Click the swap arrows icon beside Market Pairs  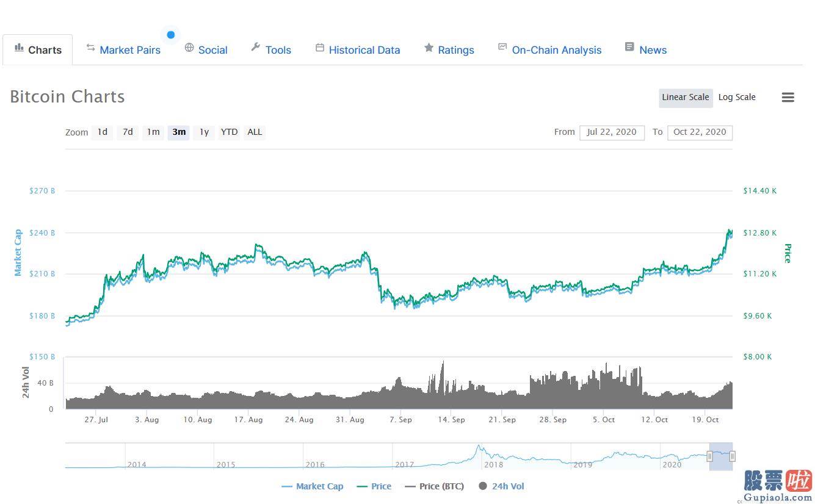pyautogui.click(x=90, y=48)
